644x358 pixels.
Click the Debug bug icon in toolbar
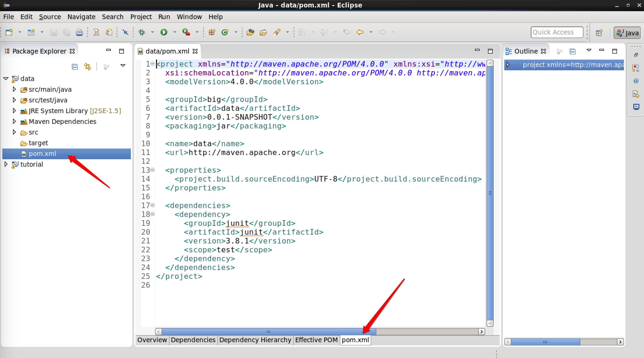[x=142, y=32]
